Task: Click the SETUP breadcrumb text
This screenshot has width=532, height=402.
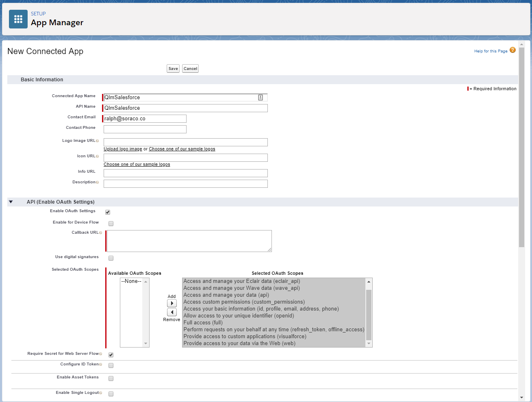Action: (x=38, y=14)
